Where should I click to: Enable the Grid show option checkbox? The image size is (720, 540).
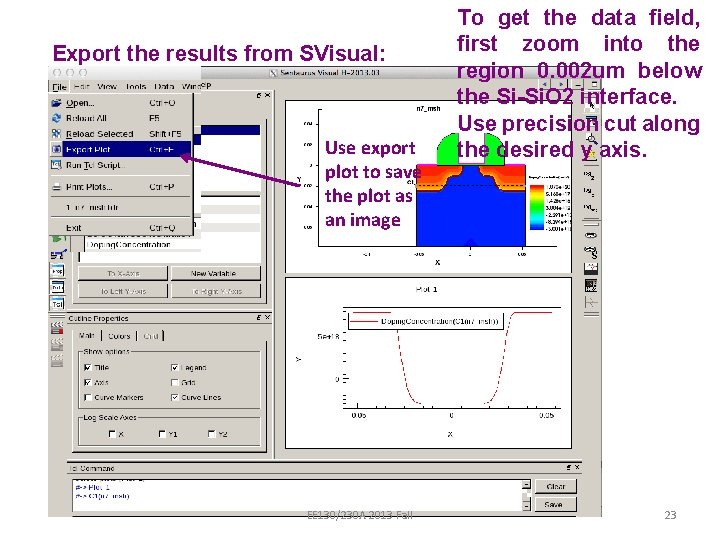click(x=174, y=382)
